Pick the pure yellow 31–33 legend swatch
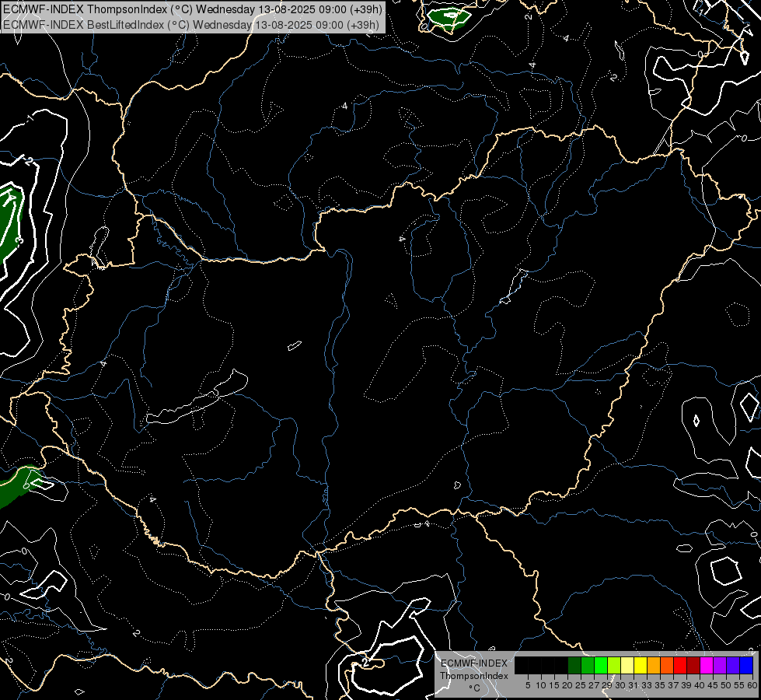Screen dimensions: 761x700 tap(641, 666)
